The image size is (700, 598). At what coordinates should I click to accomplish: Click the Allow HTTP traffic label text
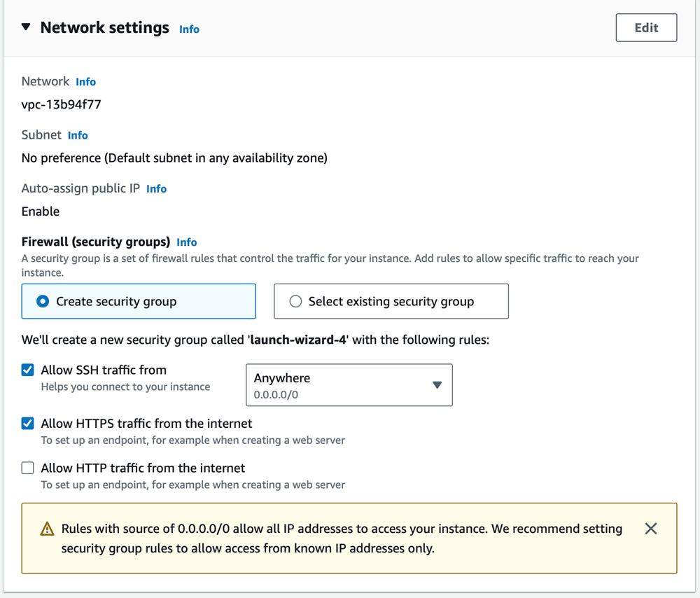pyautogui.click(x=143, y=468)
